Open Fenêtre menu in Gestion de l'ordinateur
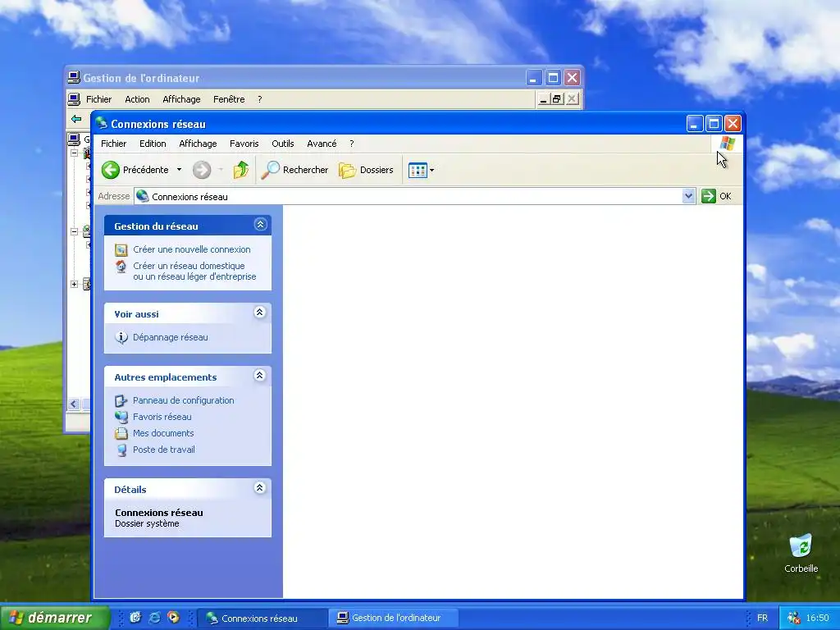This screenshot has width=840, height=630. [x=229, y=99]
